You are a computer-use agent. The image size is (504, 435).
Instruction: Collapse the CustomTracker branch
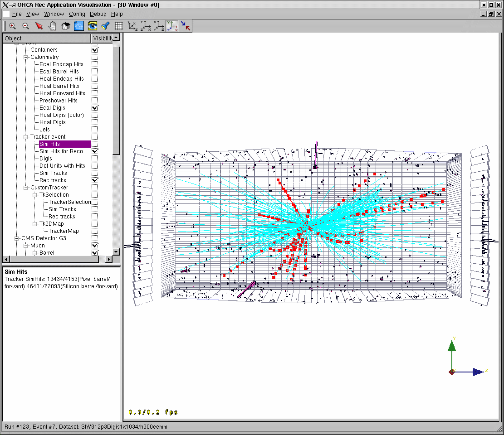(26, 188)
